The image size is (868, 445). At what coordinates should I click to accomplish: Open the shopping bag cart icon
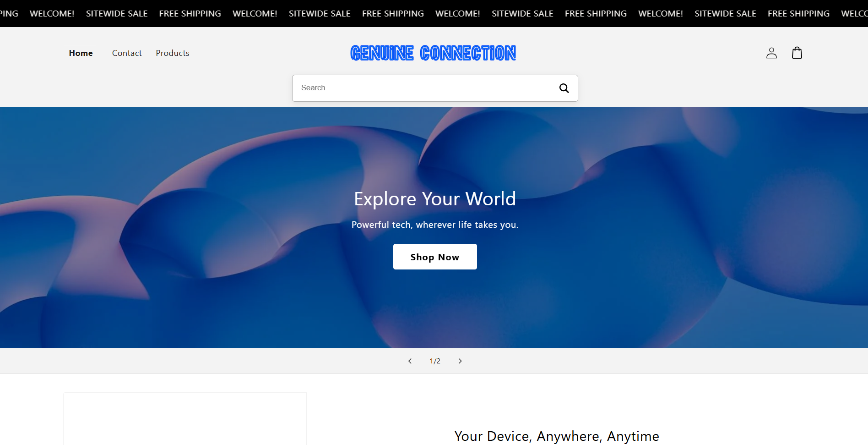tap(797, 53)
